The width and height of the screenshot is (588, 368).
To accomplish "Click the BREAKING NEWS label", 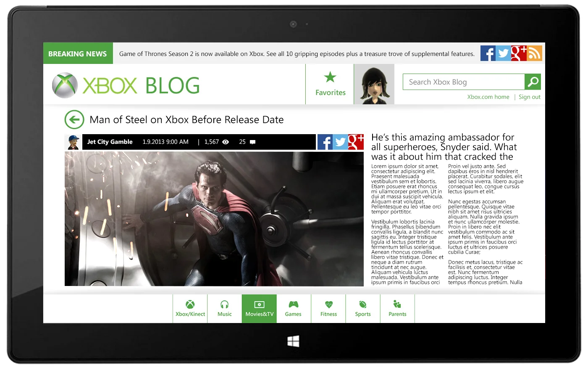I will point(78,53).
